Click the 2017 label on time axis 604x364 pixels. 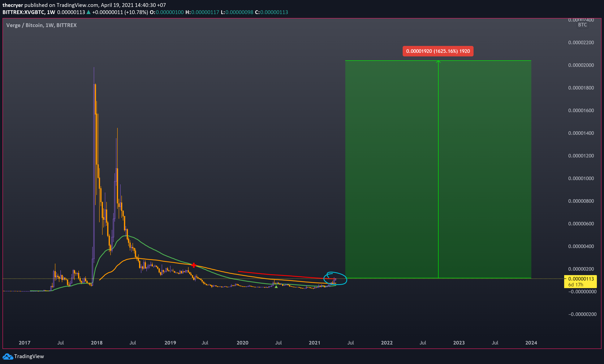[x=25, y=343]
